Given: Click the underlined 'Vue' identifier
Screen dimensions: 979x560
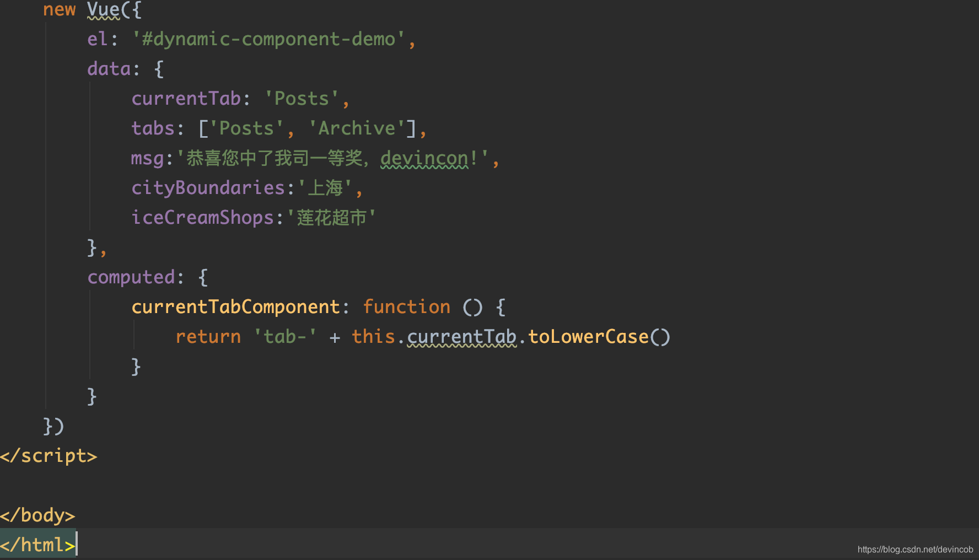Looking at the screenshot, I should click(104, 9).
